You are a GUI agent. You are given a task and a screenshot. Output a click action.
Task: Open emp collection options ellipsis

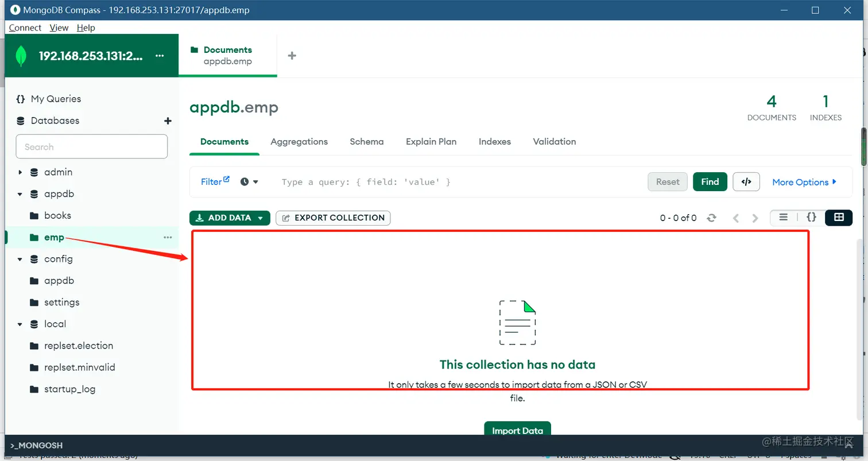click(x=168, y=237)
